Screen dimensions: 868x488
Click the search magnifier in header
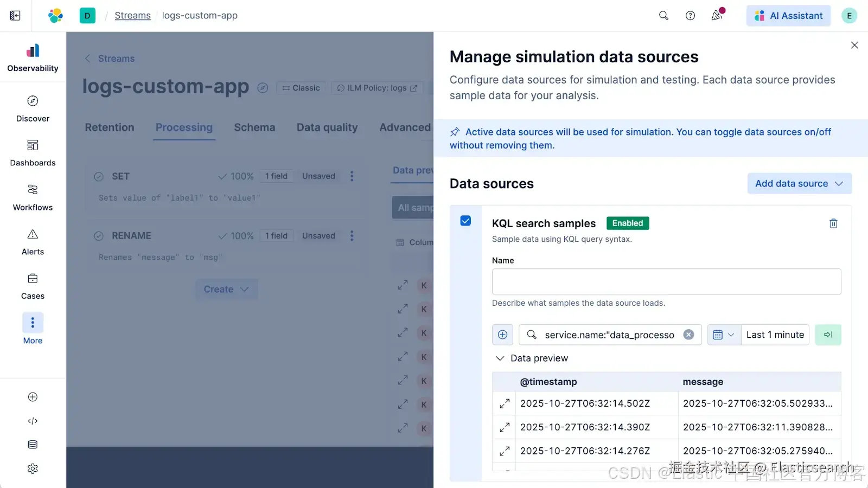pos(663,16)
